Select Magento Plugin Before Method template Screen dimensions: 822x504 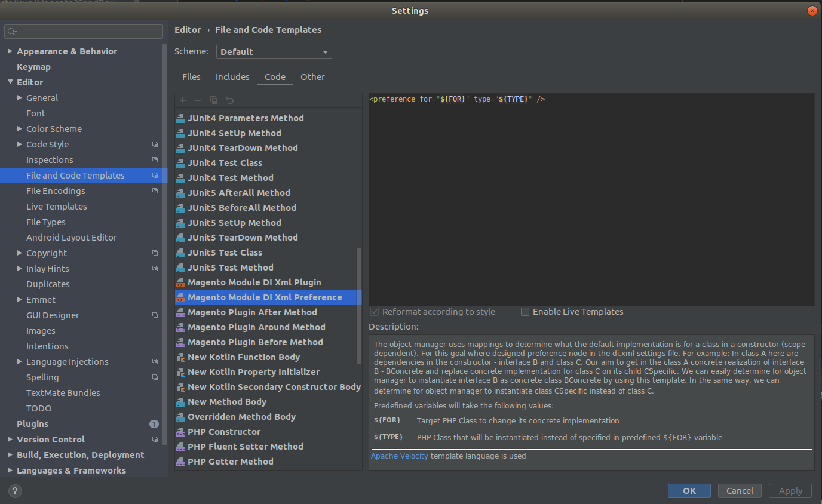tap(255, 342)
